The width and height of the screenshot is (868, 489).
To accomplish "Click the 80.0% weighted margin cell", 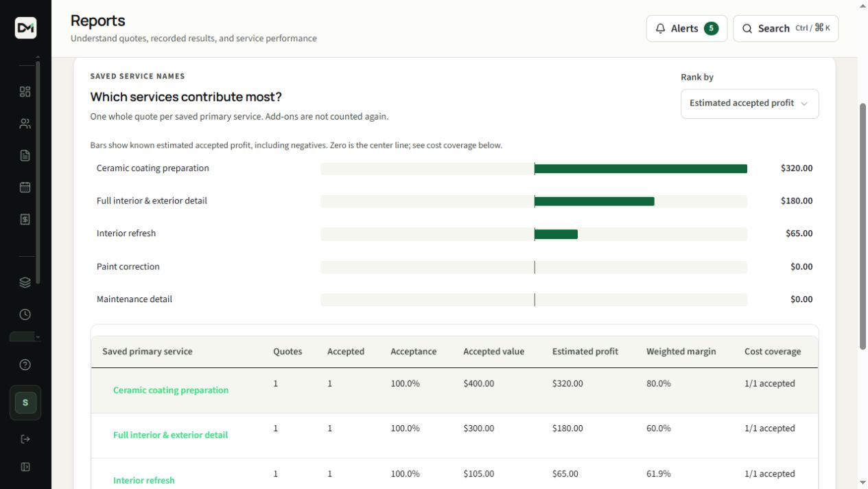I will 658,383.
